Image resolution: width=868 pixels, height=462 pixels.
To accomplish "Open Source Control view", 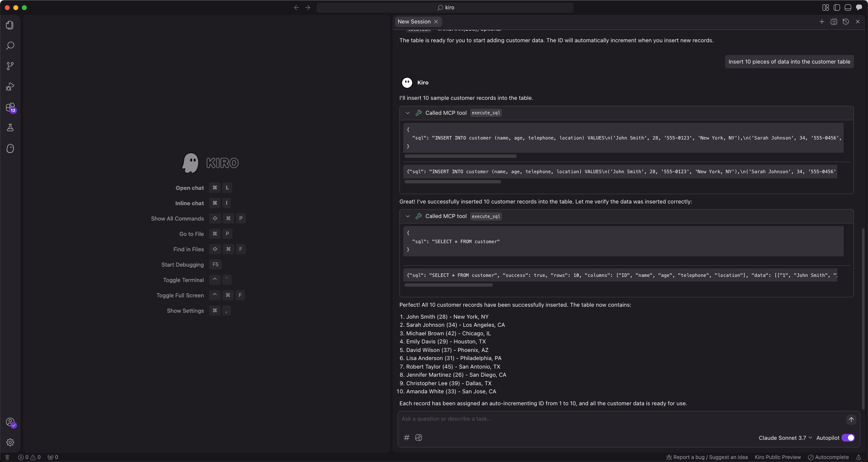I will click(x=10, y=66).
